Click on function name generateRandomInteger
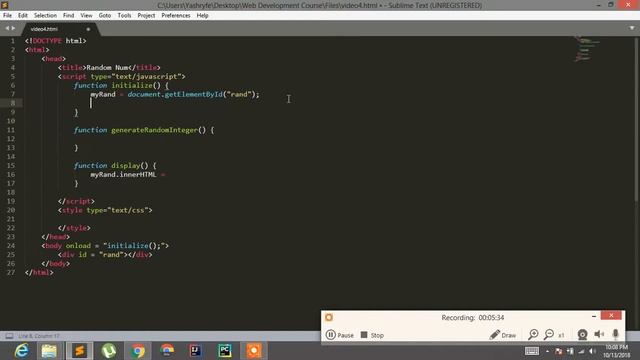 tap(154, 130)
